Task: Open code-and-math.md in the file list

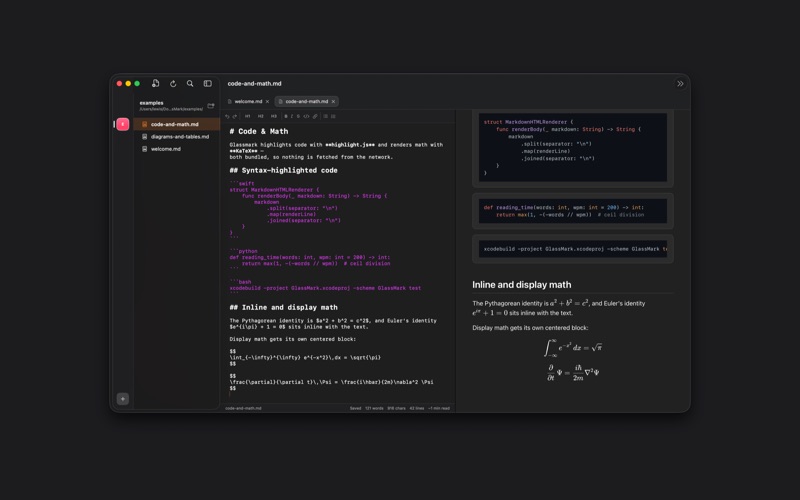Action: (177, 124)
